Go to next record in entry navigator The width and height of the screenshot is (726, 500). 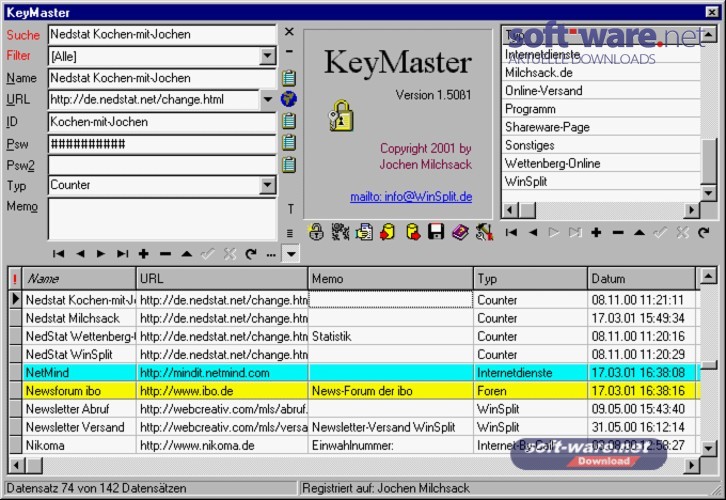point(100,254)
